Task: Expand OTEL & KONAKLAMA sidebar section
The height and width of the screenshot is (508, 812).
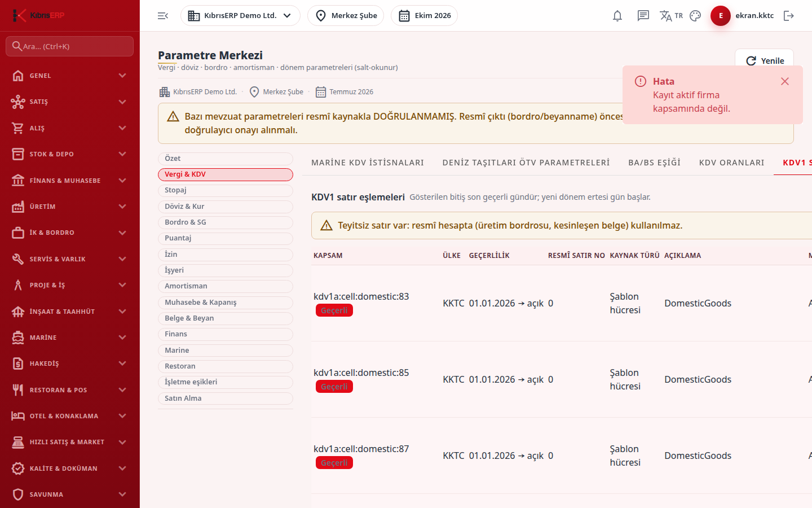Action: tap(70, 416)
